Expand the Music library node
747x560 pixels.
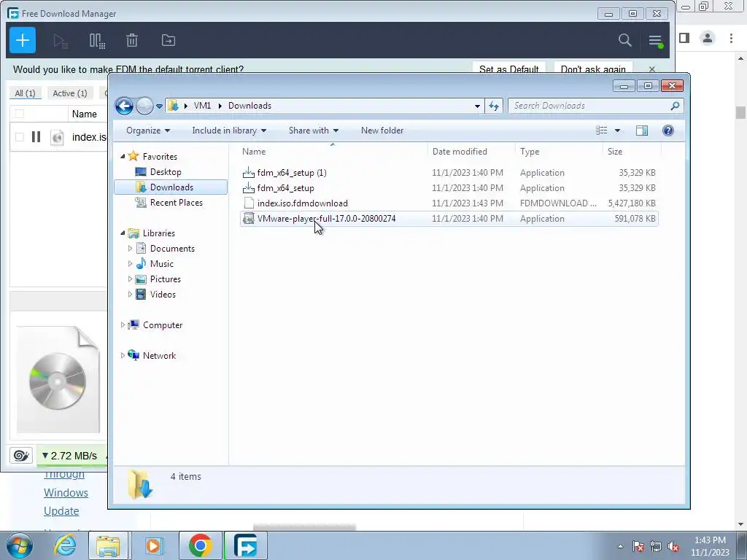130,264
